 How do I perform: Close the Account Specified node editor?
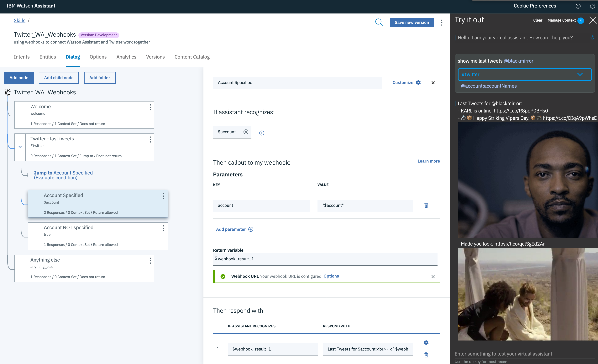click(x=433, y=82)
